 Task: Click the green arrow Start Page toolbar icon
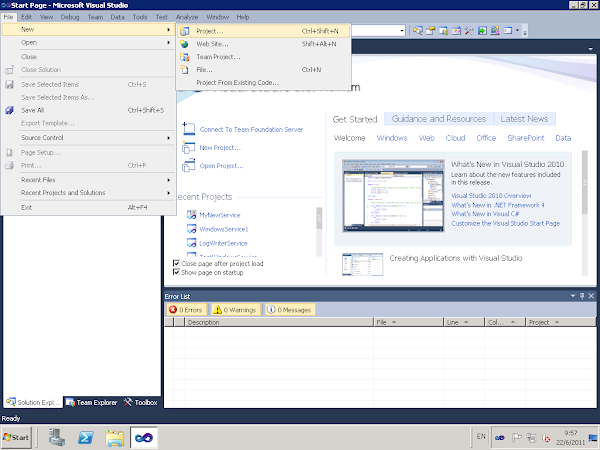[482, 31]
